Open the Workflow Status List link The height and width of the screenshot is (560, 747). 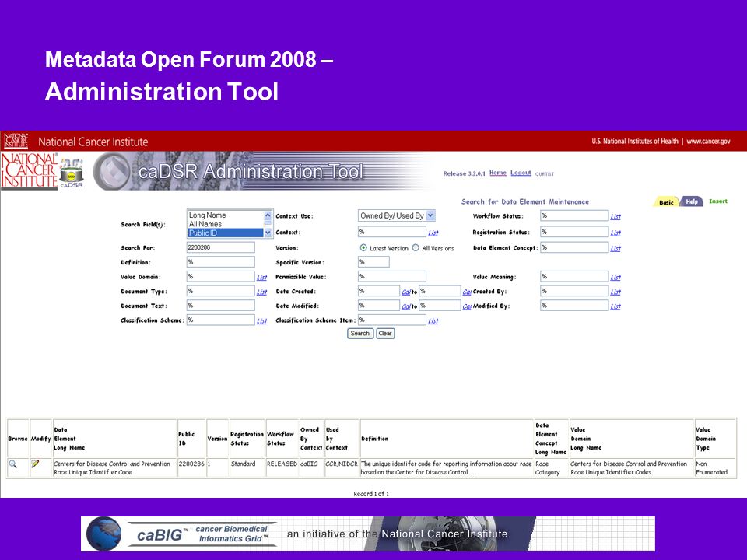(615, 217)
